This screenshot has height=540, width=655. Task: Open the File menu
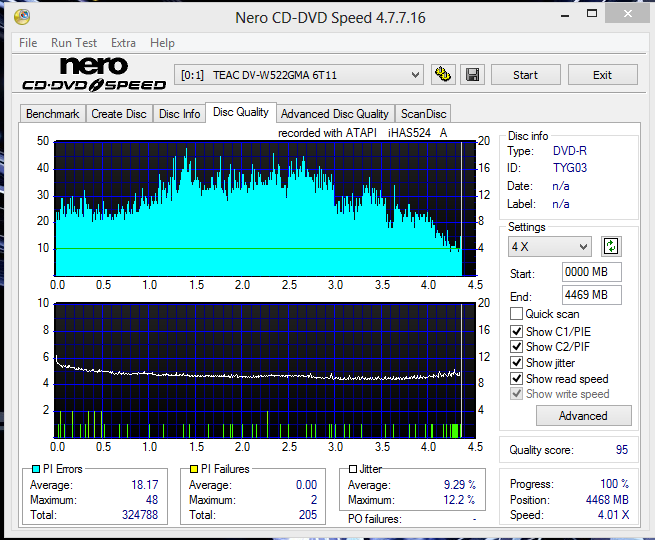(x=28, y=43)
